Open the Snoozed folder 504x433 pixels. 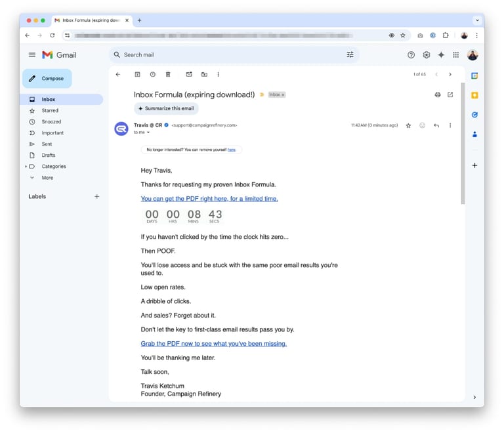62,122
